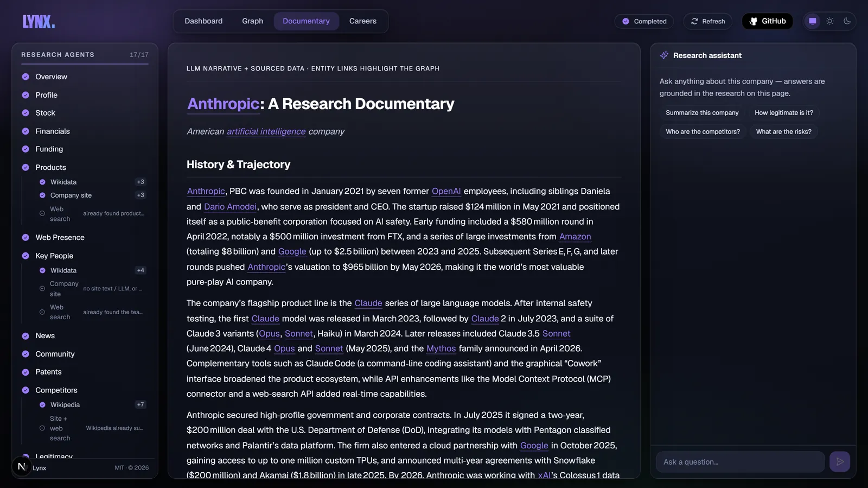The image size is (868, 488).
Task: Click the Dario Amodei entity link
Action: click(231, 206)
